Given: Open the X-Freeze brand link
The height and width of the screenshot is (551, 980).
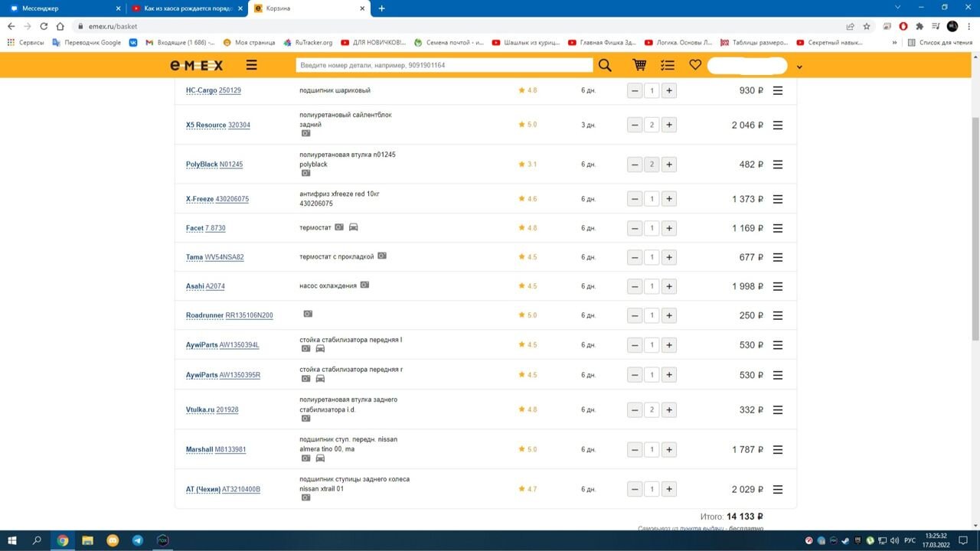Looking at the screenshot, I should [x=200, y=199].
